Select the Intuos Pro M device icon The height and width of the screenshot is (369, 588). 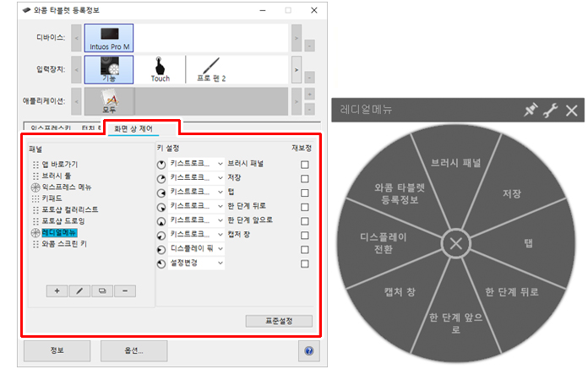coord(109,38)
